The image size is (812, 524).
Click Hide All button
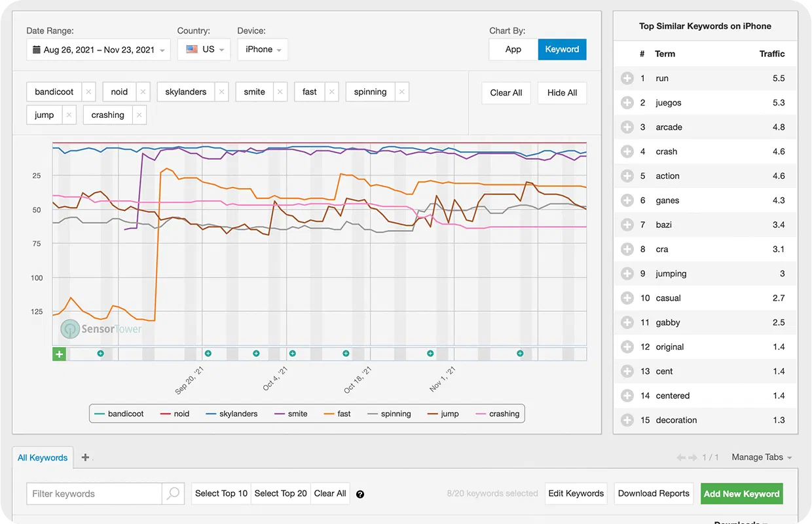[x=562, y=93]
